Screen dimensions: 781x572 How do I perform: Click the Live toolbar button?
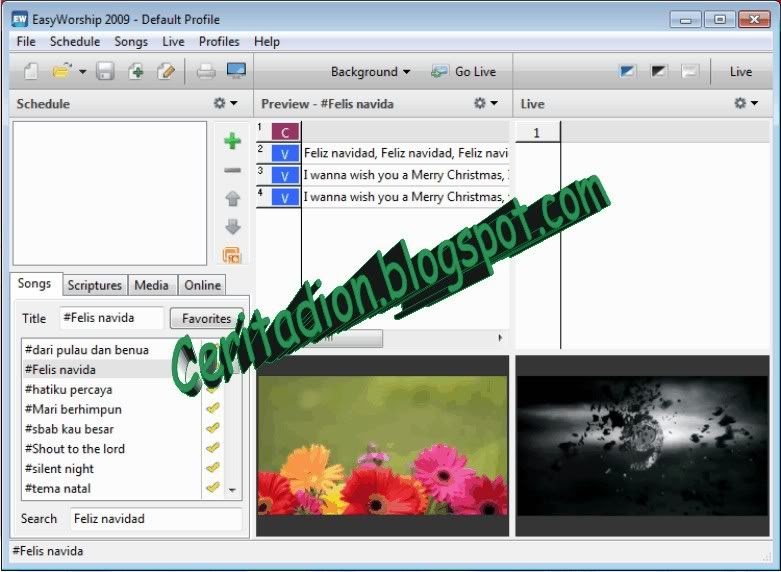741,72
